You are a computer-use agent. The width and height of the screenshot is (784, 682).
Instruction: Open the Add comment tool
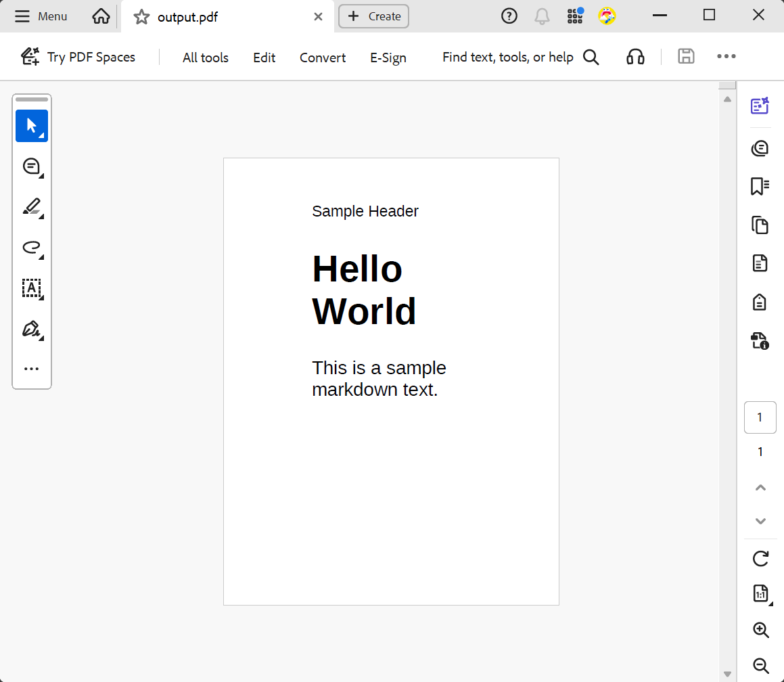tap(31, 167)
